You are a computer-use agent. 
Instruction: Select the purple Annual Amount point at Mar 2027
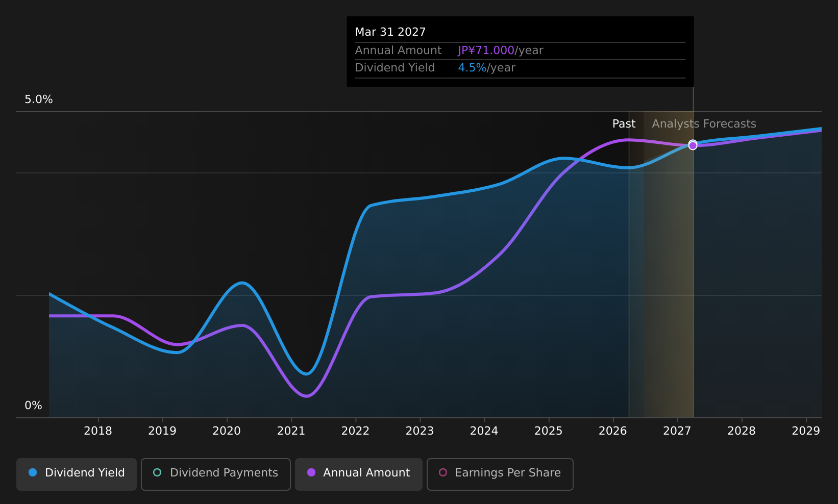pyautogui.click(x=693, y=145)
